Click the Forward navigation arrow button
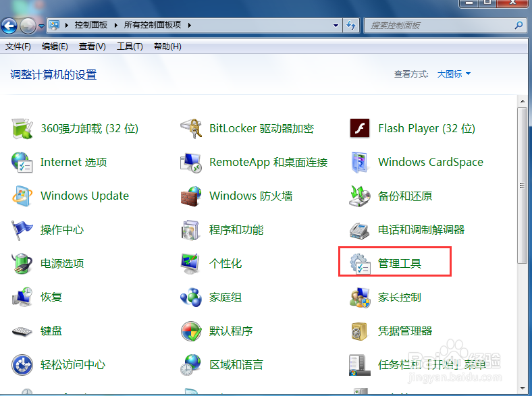This screenshot has height=396, width=532. point(28,26)
